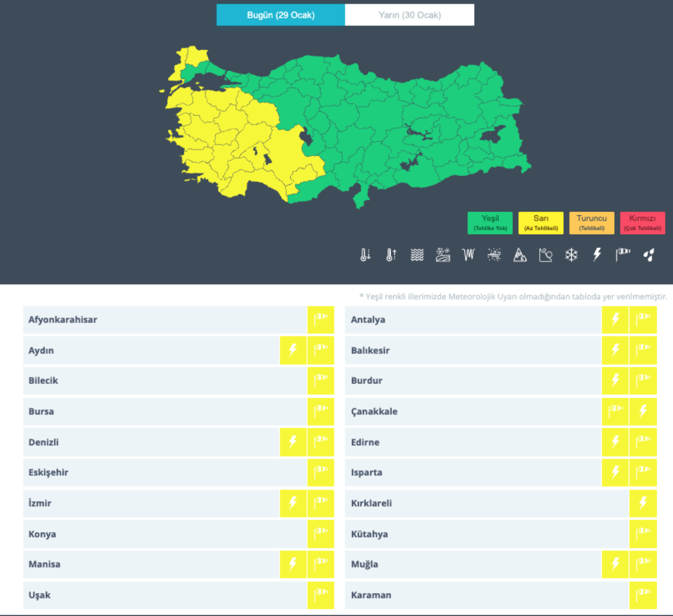Click the falling temperature thermometer icon

coord(365,255)
